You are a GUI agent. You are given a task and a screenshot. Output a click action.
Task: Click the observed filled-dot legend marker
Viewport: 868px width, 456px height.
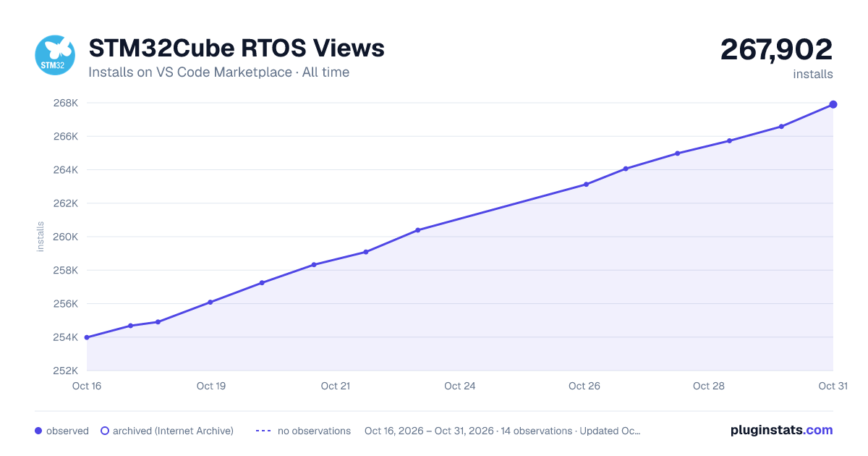(x=38, y=431)
